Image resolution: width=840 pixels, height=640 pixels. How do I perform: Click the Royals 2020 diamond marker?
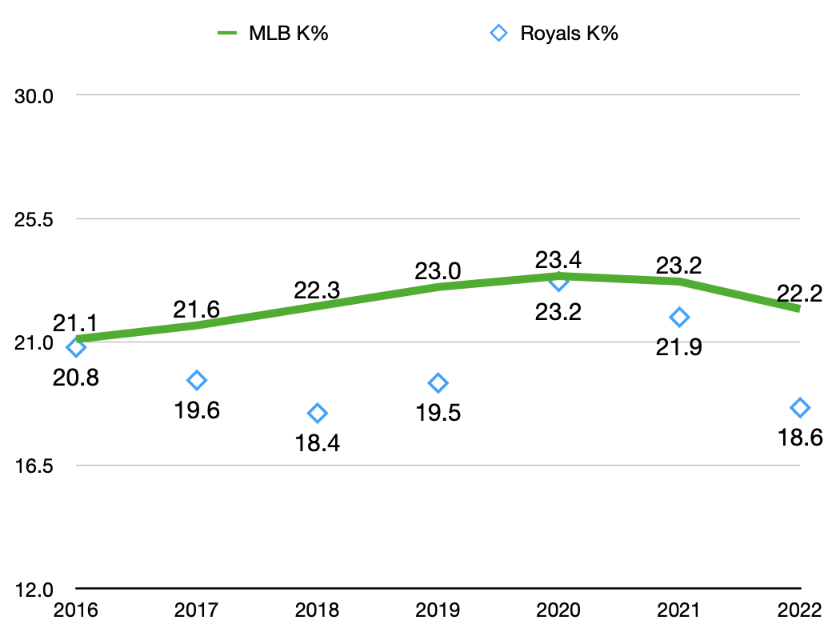click(x=558, y=281)
